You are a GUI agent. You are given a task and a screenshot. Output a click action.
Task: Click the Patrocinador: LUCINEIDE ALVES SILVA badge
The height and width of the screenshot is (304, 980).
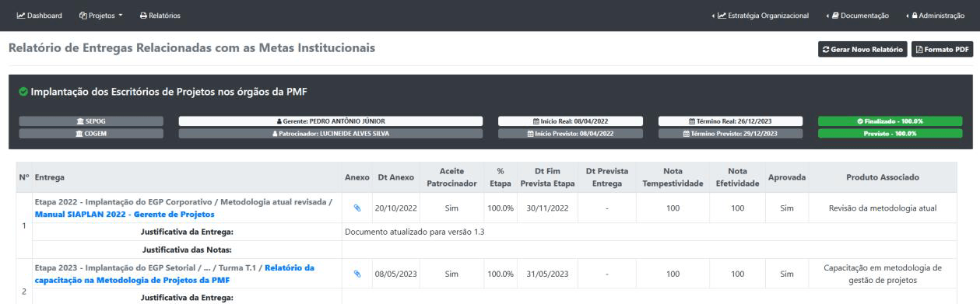(x=331, y=133)
